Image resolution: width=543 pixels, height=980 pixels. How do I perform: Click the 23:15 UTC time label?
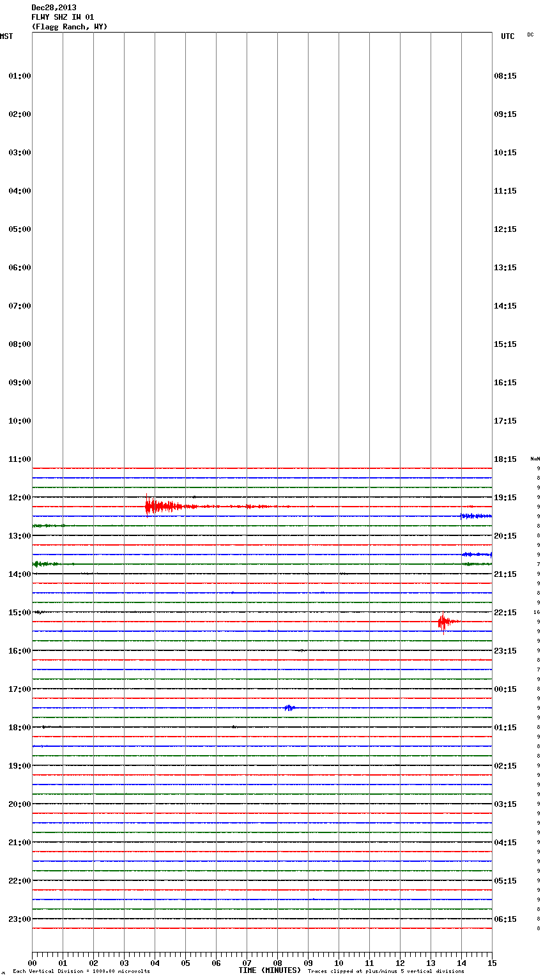click(505, 651)
